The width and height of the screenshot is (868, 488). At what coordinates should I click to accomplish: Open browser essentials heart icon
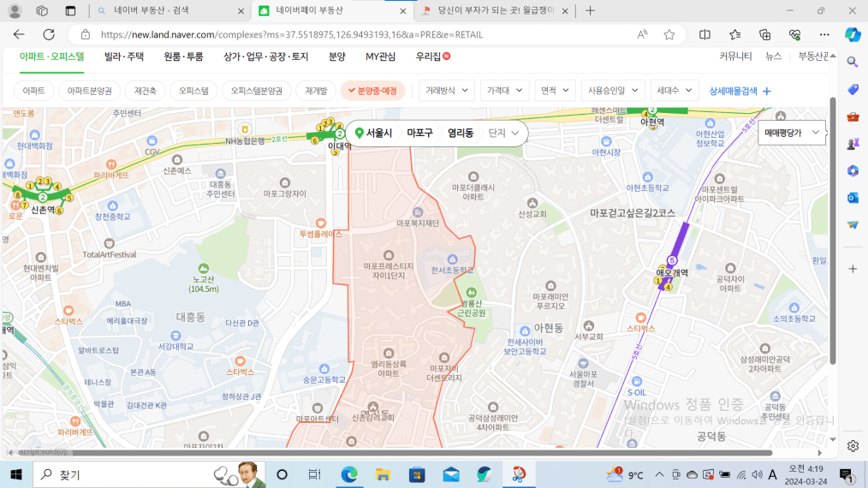[795, 34]
